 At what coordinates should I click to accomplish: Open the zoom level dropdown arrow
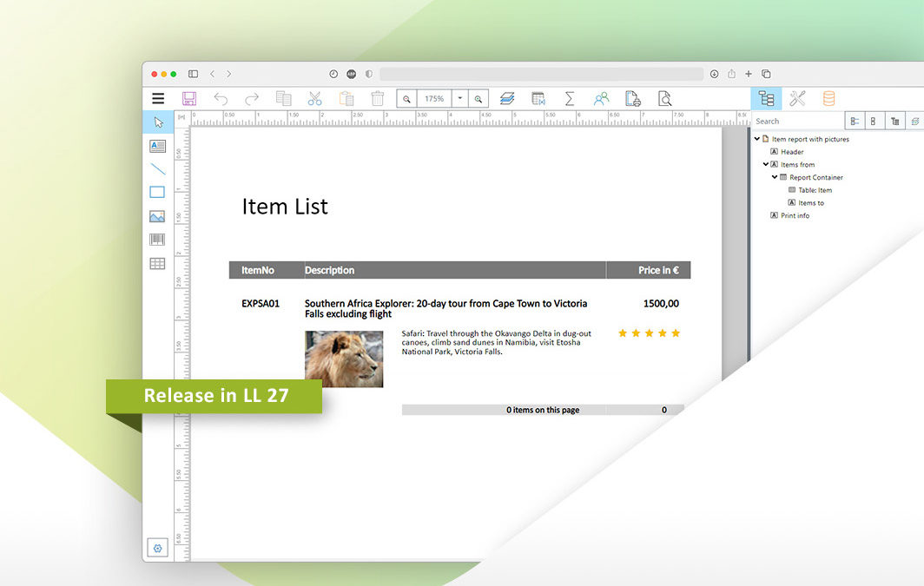[x=460, y=99]
